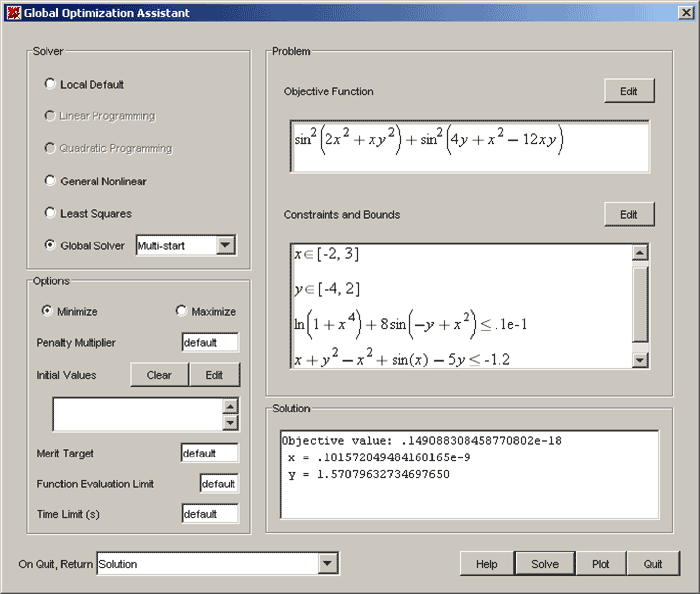
Task: Click constraints list scroll down arrow
Action: [x=640, y=360]
